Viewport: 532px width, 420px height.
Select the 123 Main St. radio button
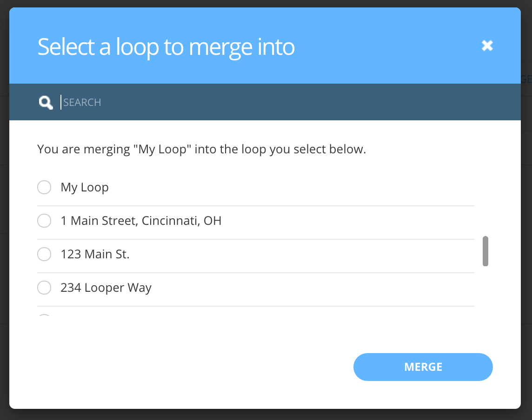(44, 254)
